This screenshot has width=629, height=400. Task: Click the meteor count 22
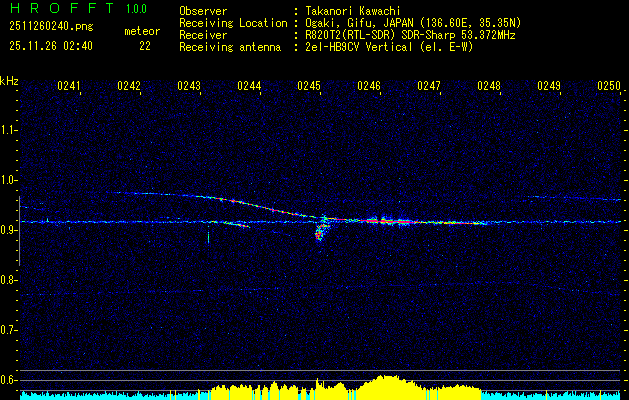[x=145, y=46]
